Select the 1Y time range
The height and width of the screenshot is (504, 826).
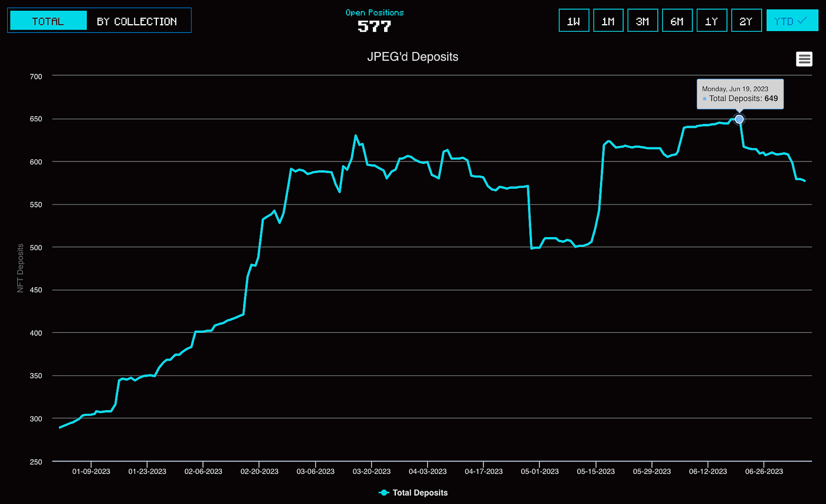pos(712,21)
